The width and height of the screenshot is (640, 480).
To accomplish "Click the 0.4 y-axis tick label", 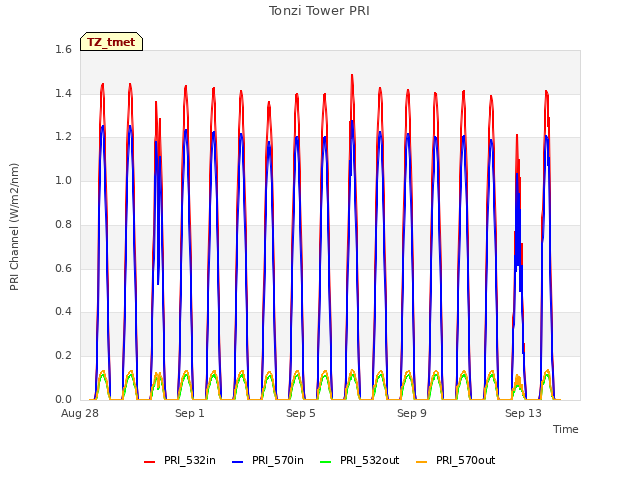I will tap(63, 311).
